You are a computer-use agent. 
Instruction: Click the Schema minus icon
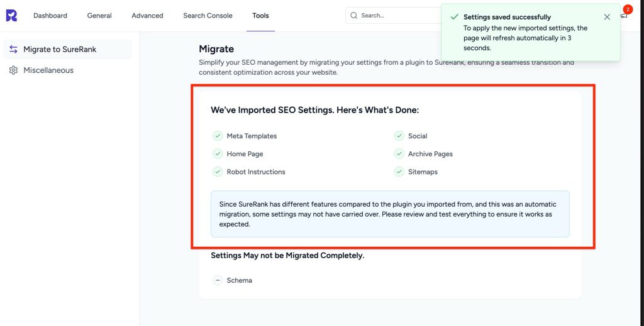(217, 280)
